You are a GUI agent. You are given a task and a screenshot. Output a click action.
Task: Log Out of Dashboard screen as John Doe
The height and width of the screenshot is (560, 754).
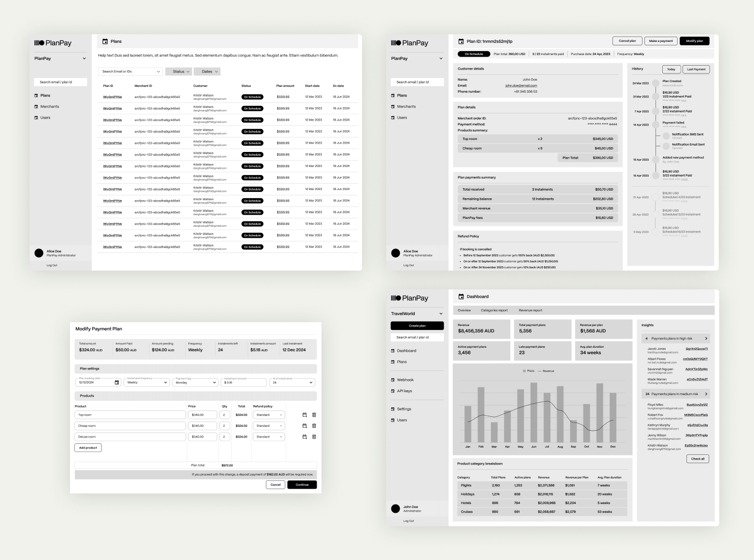[x=408, y=521]
